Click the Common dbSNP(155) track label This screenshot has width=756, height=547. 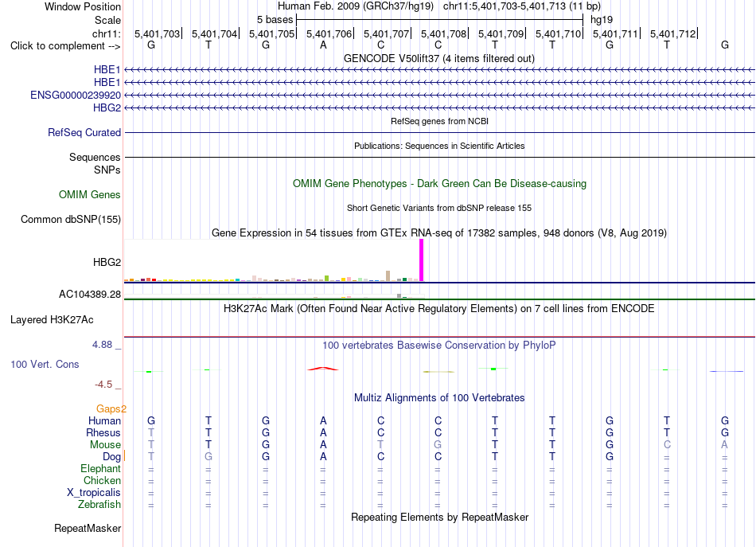click(71, 219)
